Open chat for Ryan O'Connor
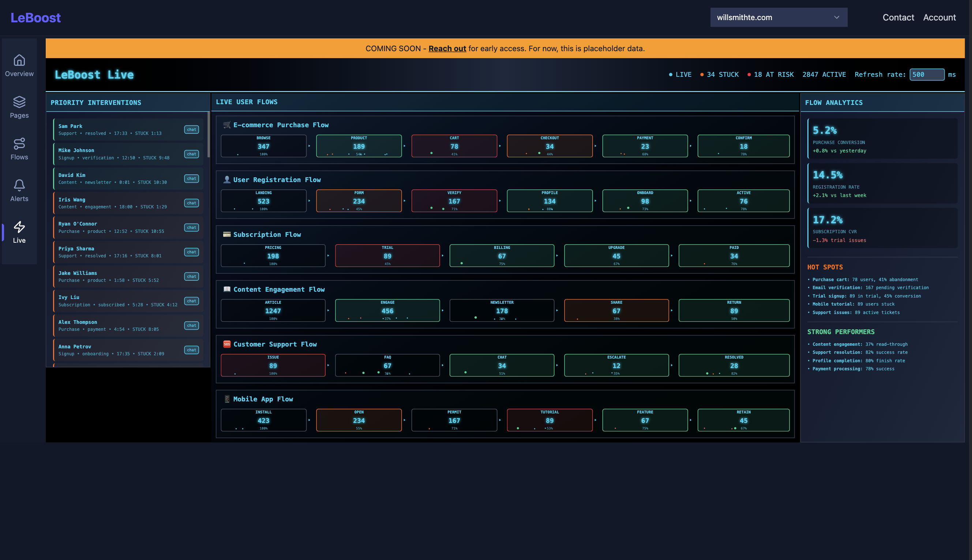The height and width of the screenshot is (560, 972). [x=191, y=227]
